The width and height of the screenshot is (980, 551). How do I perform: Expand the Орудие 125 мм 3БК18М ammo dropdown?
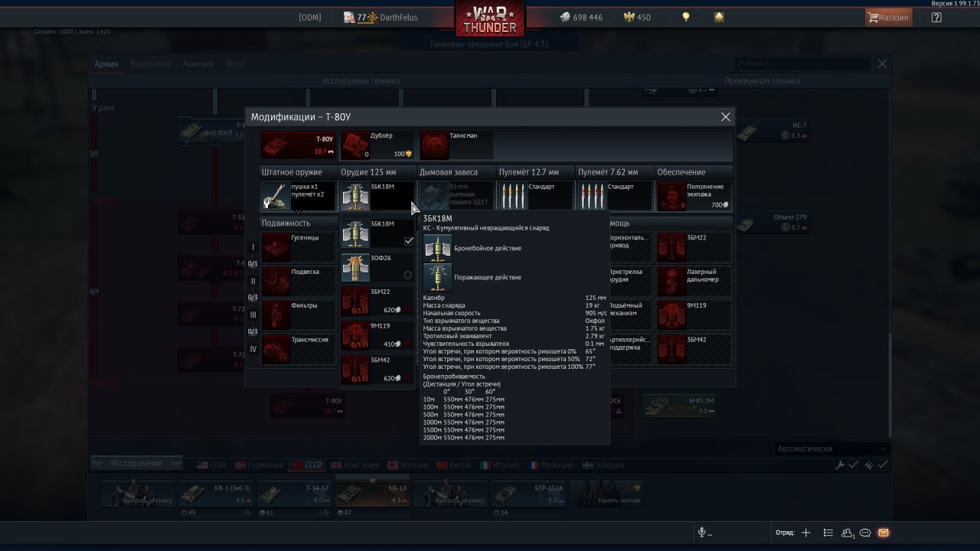377,196
